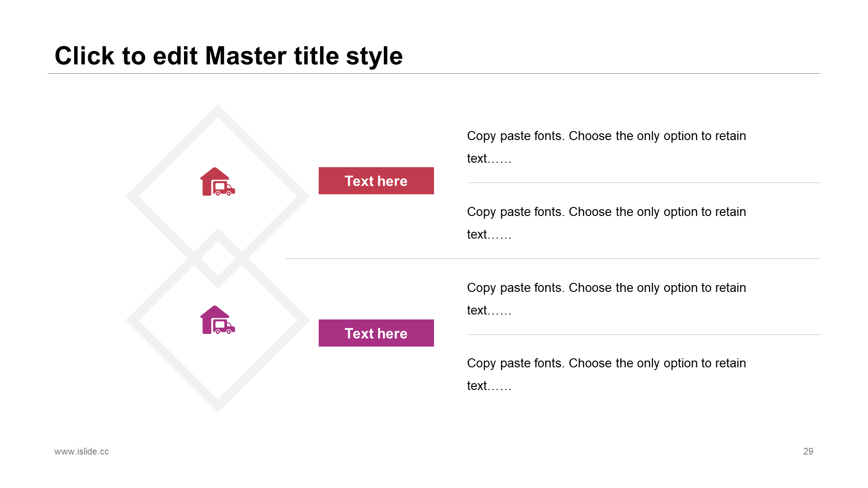Click the red warehouse truck icon

coord(217,182)
